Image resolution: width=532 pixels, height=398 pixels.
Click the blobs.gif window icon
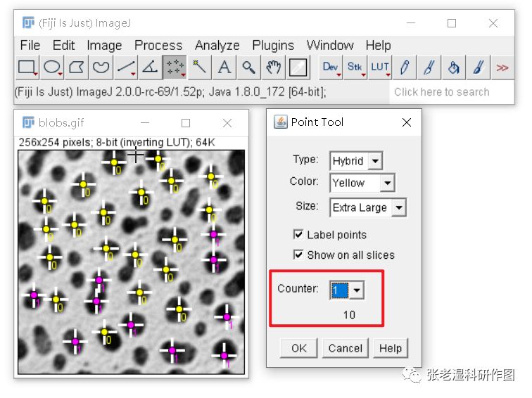(28, 122)
